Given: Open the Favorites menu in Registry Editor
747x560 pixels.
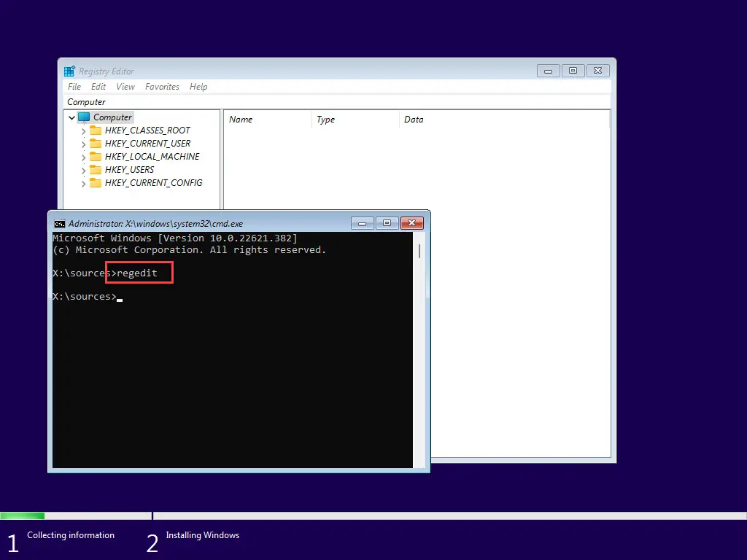Looking at the screenshot, I should click(162, 87).
